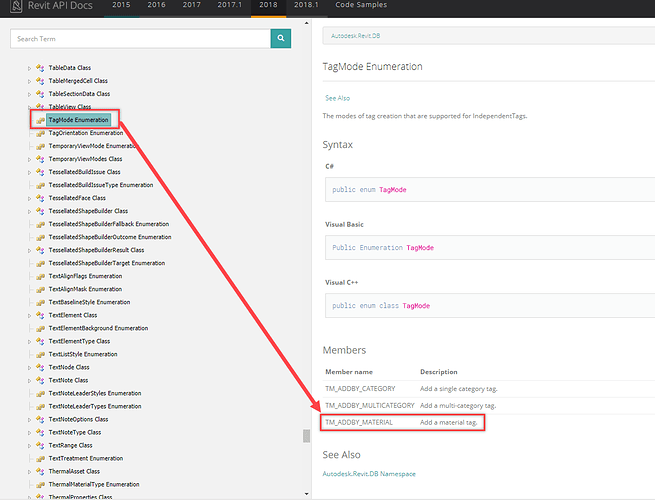Expand the TableSectionData Class node
This screenshot has height=500, width=655.
point(29,94)
